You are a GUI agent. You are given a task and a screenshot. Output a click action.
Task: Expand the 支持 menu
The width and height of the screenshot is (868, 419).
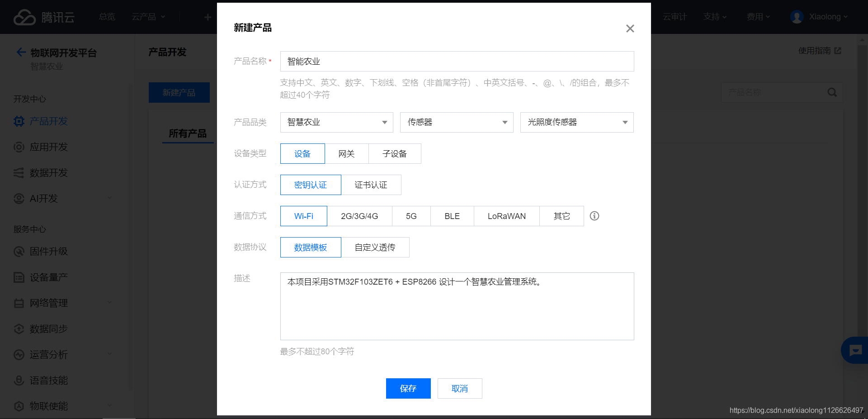[x=715, y=17]
